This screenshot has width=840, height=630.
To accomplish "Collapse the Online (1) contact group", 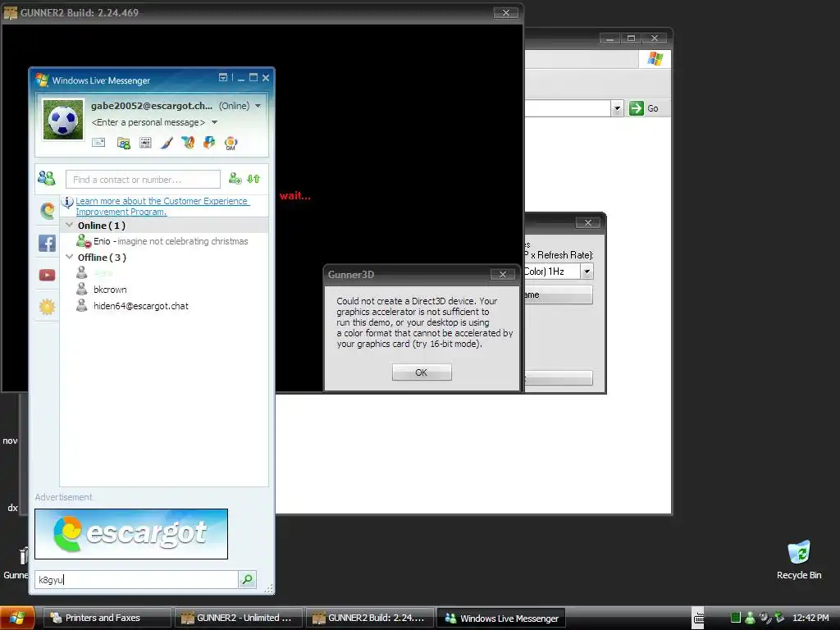I will click(x=70, y=225).
